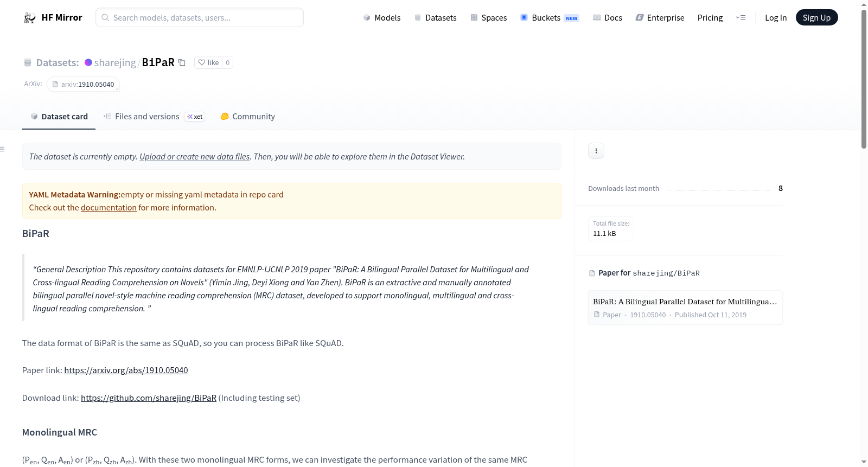This screenshot has width=868, height=467.
Task: Click the Datasets: breadcrumb text
Action: click(58, 63)
